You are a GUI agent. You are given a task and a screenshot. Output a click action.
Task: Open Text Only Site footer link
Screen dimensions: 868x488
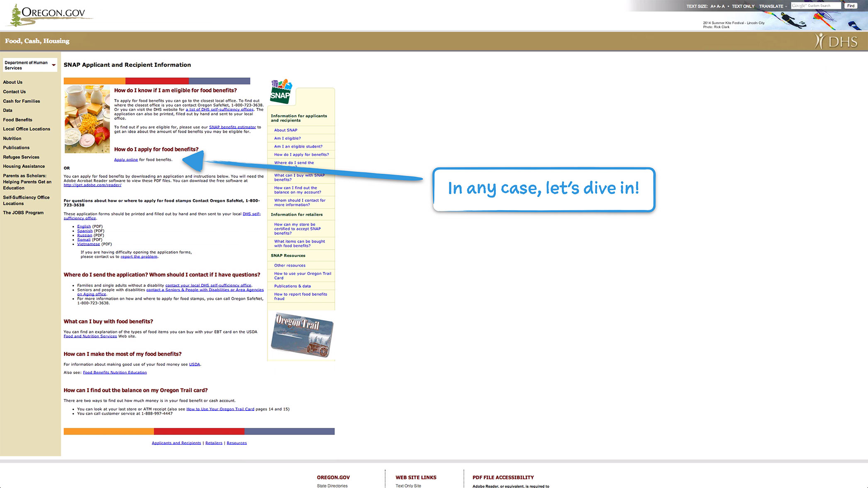(408, 486)
